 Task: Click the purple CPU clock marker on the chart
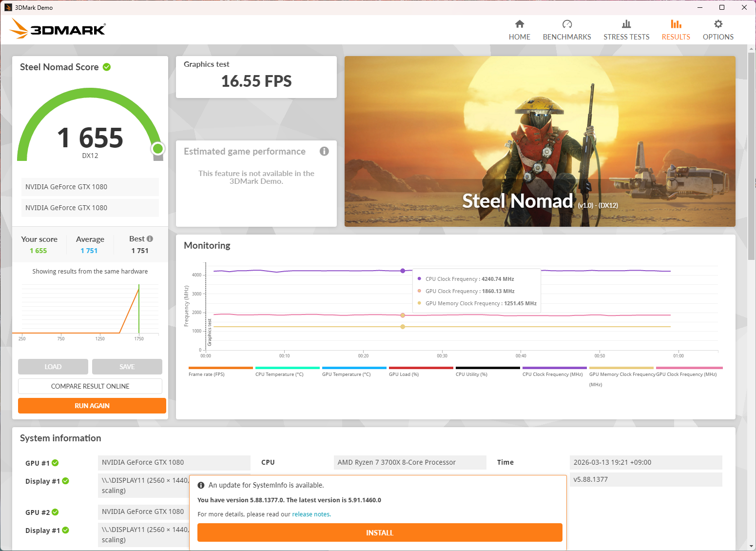[403, 271]
